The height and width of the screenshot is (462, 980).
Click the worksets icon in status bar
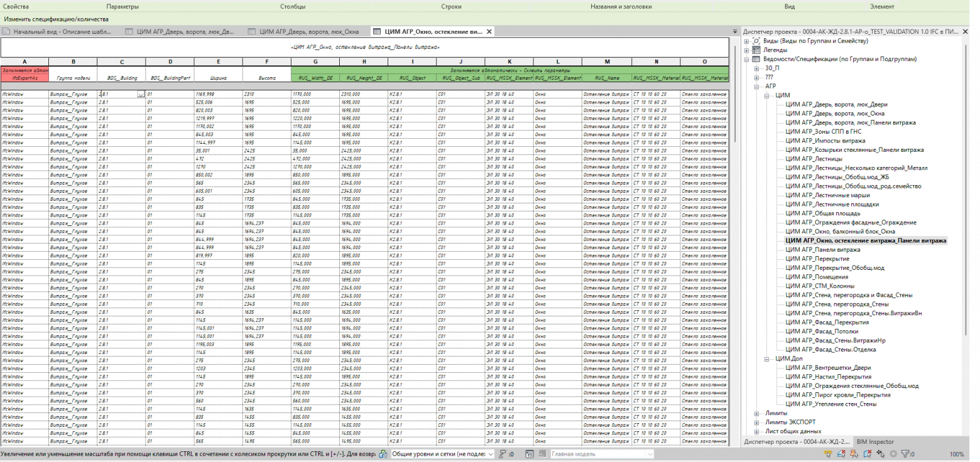click(383, 454)
